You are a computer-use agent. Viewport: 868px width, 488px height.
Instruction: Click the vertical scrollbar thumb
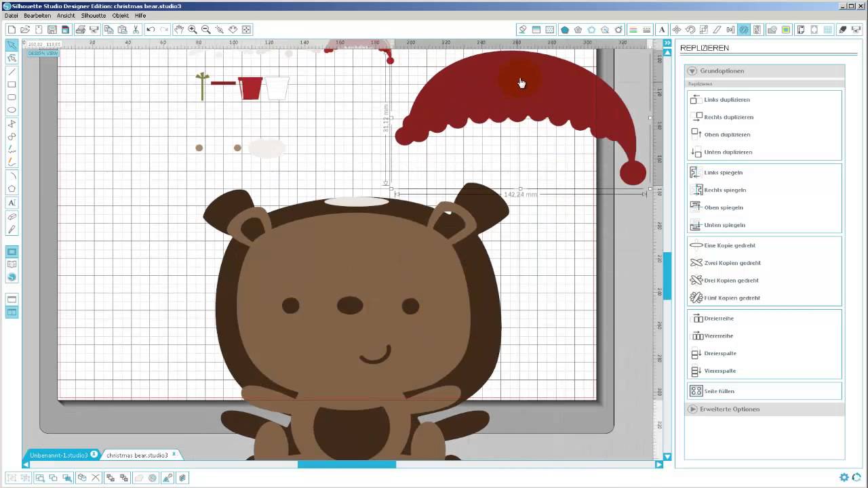click(667, 275)
